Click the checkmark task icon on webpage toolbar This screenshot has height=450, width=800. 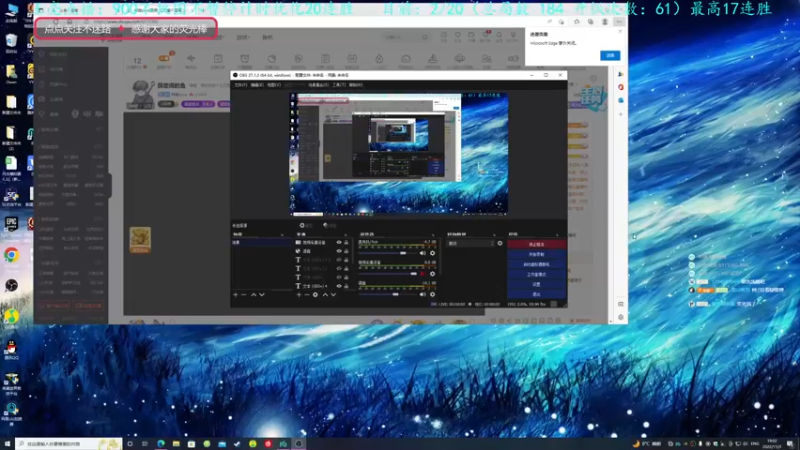tap(218, 59)
